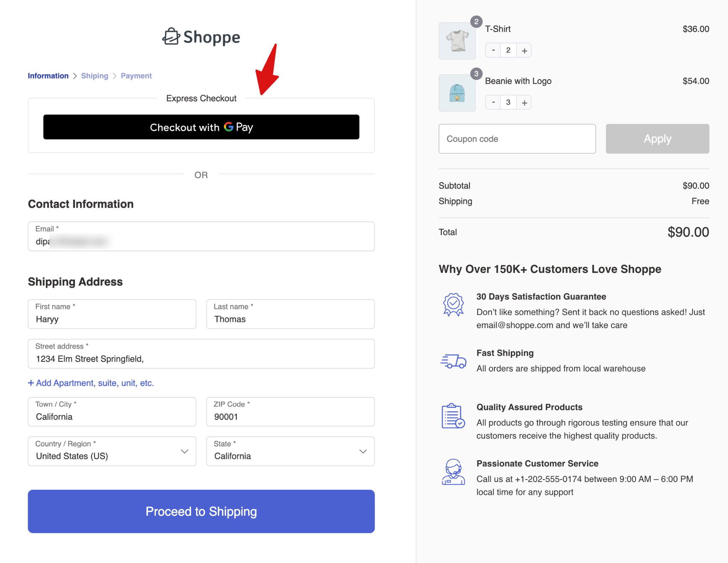Add Apartment, suite, unit link
Viewport: 728px width, 563px height.
pos(91,383)
